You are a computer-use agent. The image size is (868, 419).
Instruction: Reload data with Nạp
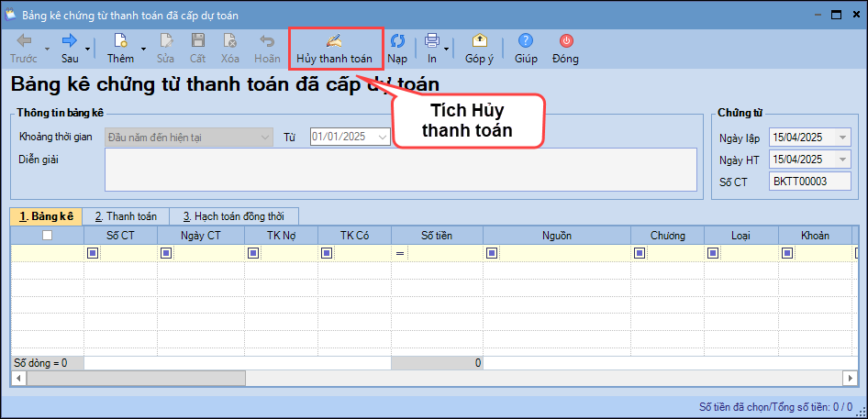397,49
